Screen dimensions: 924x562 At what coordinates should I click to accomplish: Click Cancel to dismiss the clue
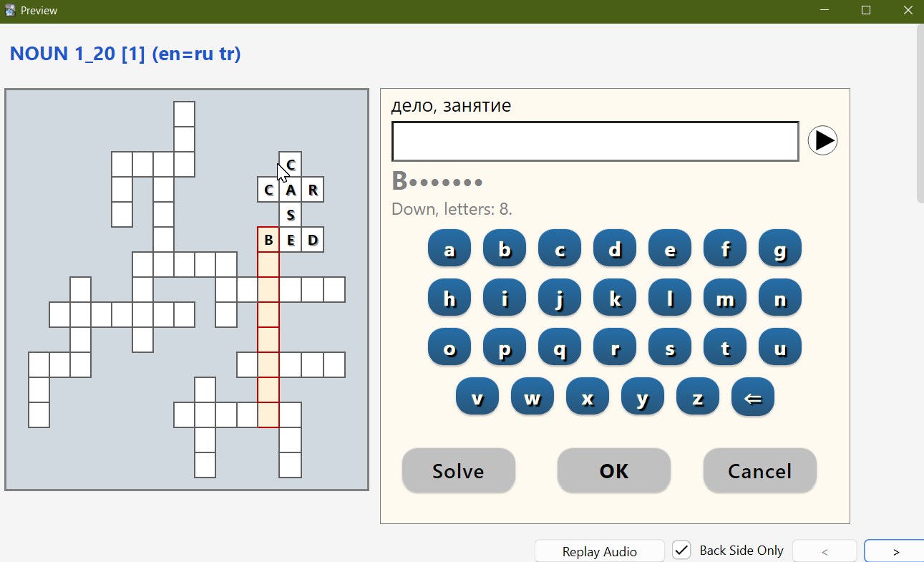point(759,471)
